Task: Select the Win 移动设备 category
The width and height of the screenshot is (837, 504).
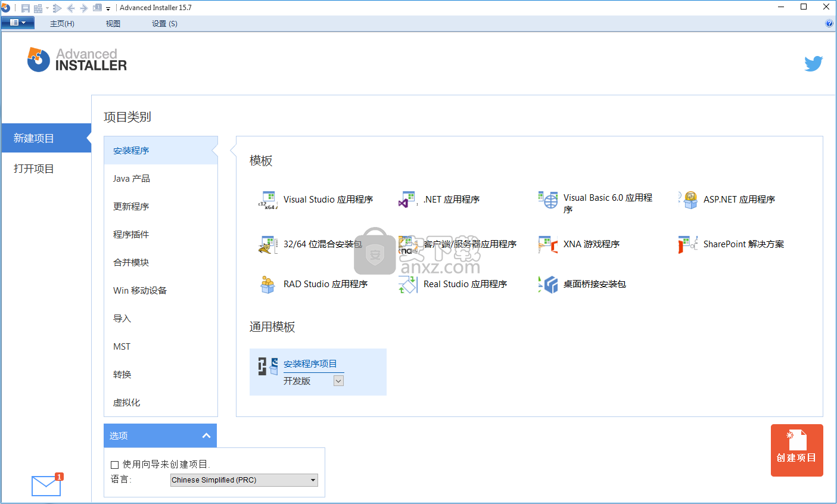Action: (x=161, y=291)
